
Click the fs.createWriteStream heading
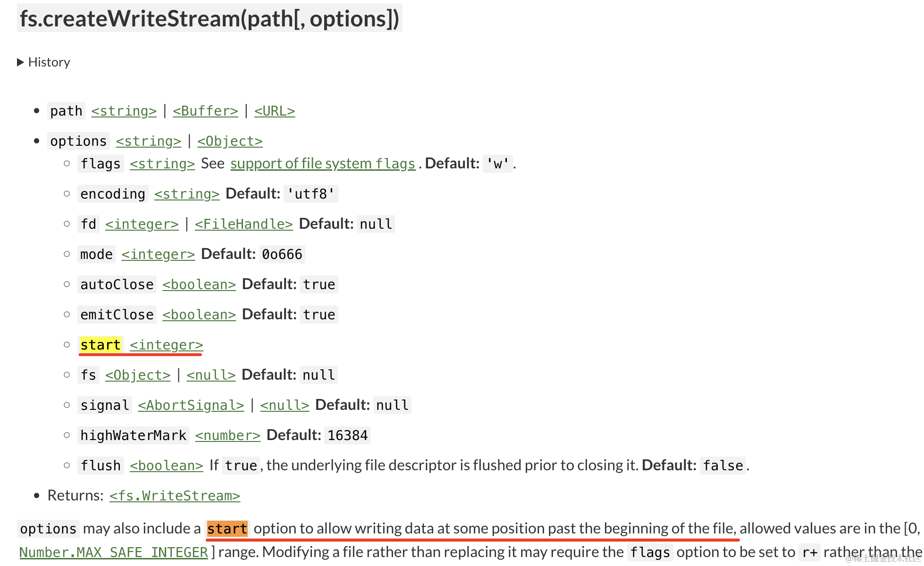210,19
